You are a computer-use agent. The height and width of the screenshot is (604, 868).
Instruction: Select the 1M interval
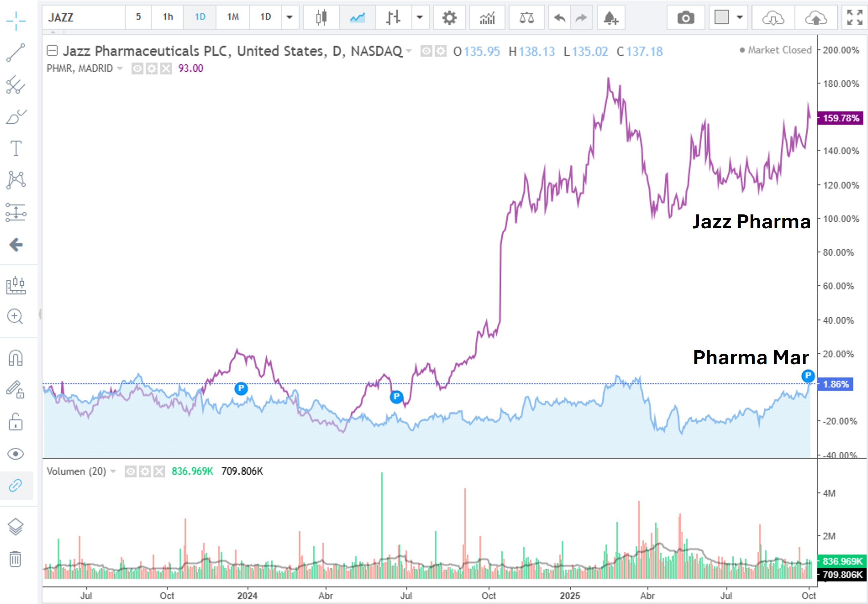pos(233,17)
